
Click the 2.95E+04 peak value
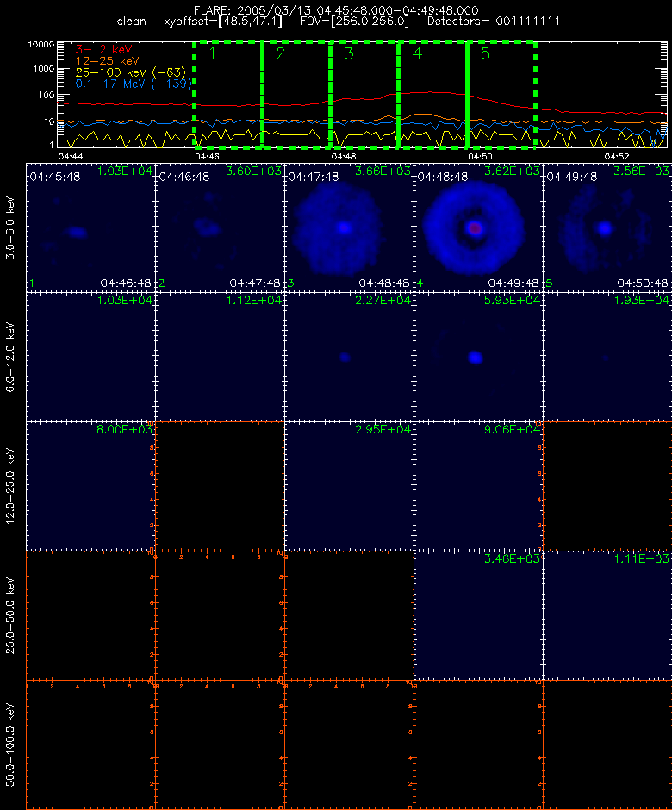click(383, 429)
